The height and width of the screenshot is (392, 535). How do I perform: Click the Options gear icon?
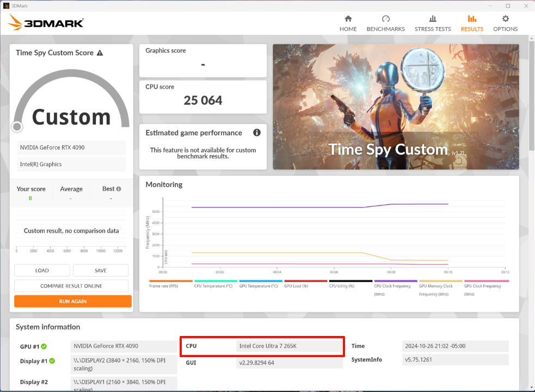tap(505, 19)
